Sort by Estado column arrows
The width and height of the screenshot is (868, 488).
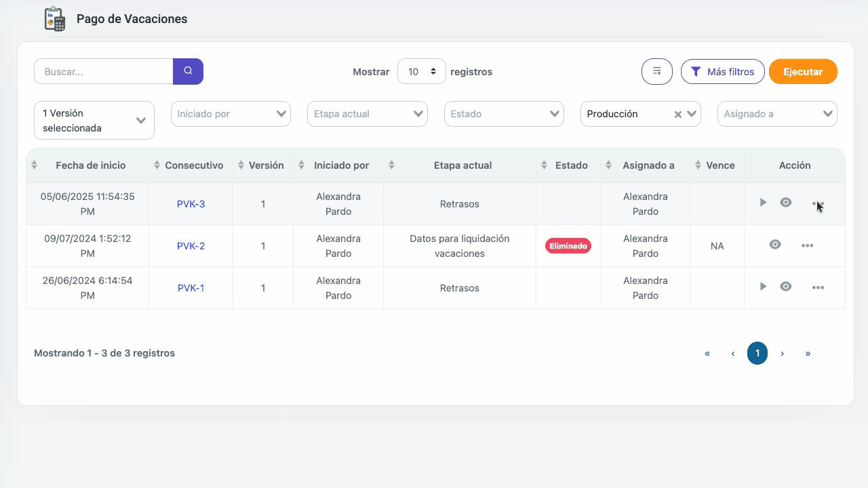(544, 165)
